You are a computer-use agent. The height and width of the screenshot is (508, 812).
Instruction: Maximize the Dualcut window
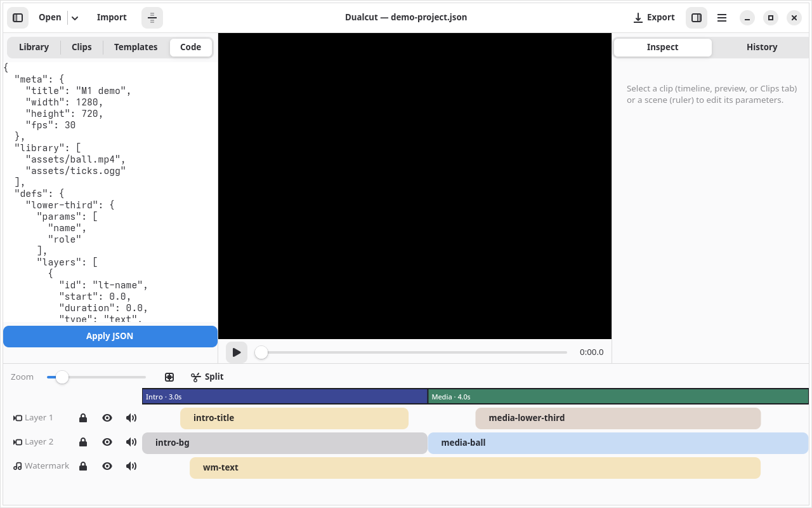pyautogui.click(x=771, y=18)
